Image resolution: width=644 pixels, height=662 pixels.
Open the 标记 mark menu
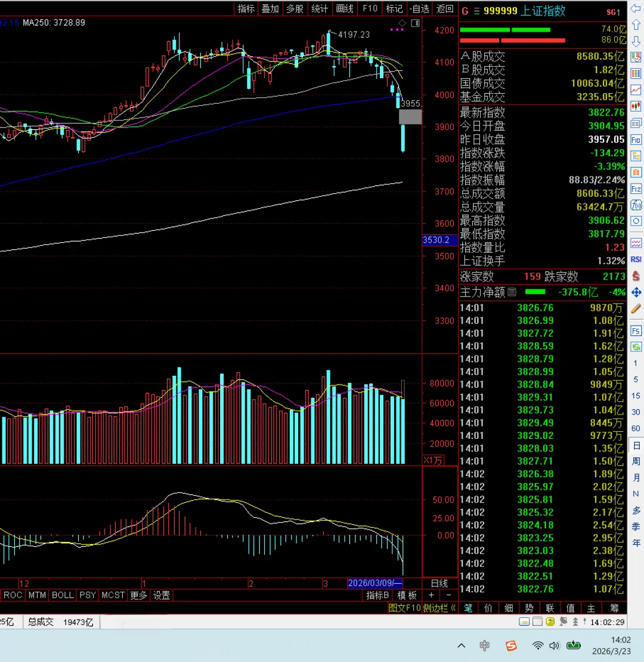[x=394, y=9]
